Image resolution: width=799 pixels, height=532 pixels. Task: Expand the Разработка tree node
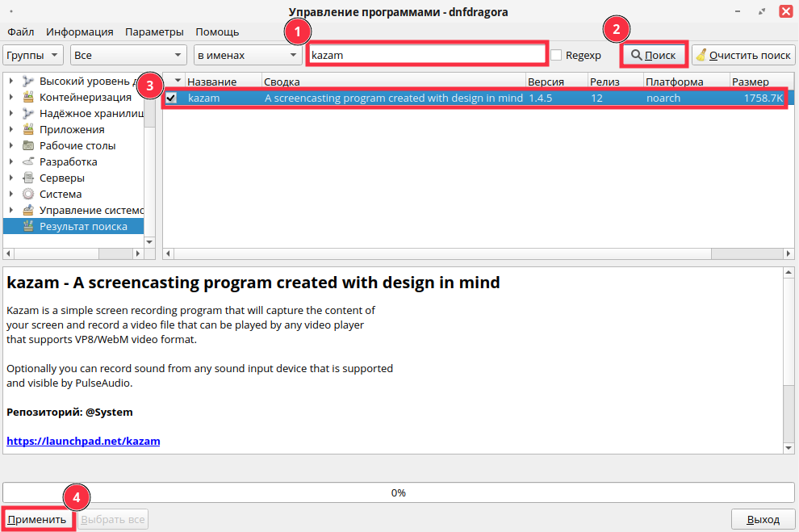[11, 161]
